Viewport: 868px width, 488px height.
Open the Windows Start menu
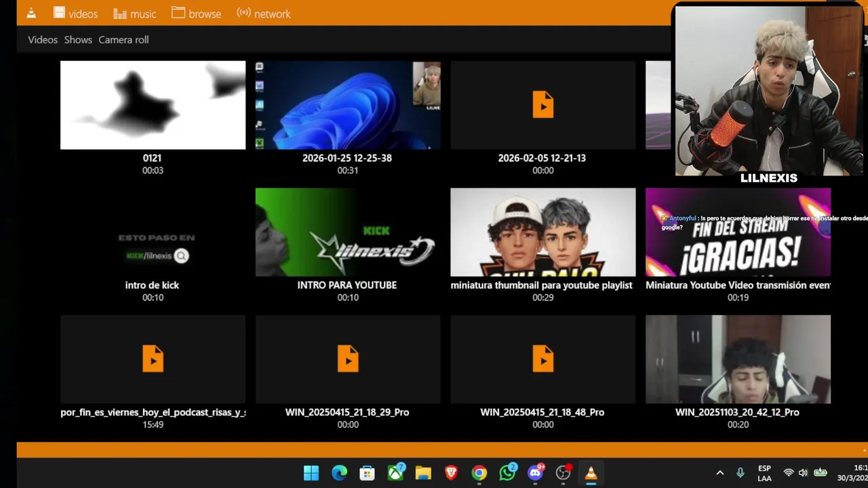pyautogui.click(x=311, y=473)
